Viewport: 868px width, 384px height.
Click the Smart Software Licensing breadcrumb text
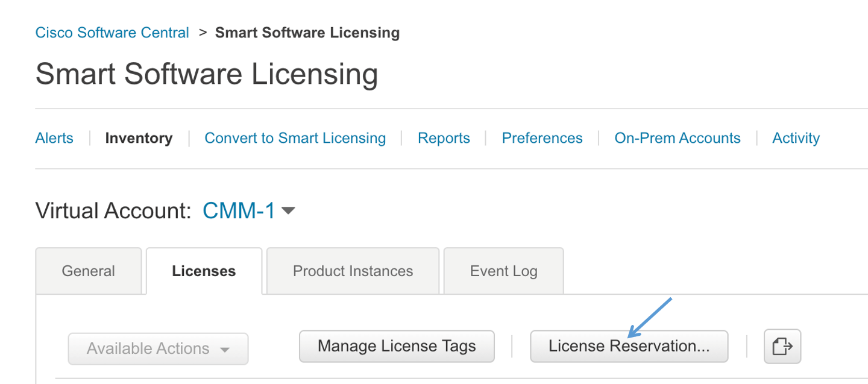tap(307, 33)
